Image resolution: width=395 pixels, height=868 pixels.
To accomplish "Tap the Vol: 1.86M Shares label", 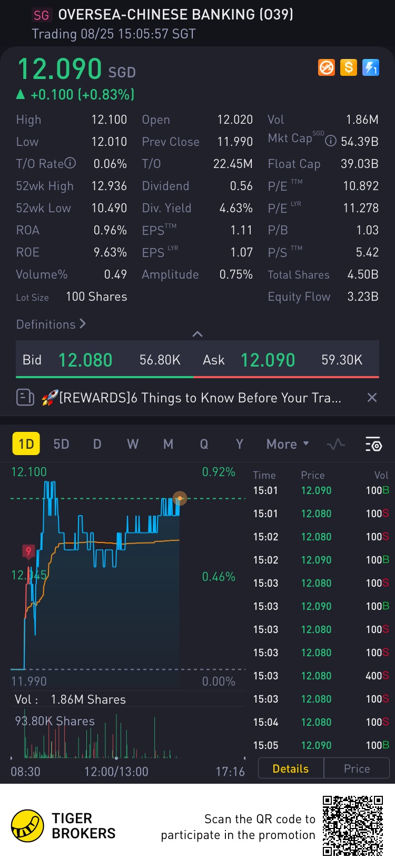I will coord(71,699).
